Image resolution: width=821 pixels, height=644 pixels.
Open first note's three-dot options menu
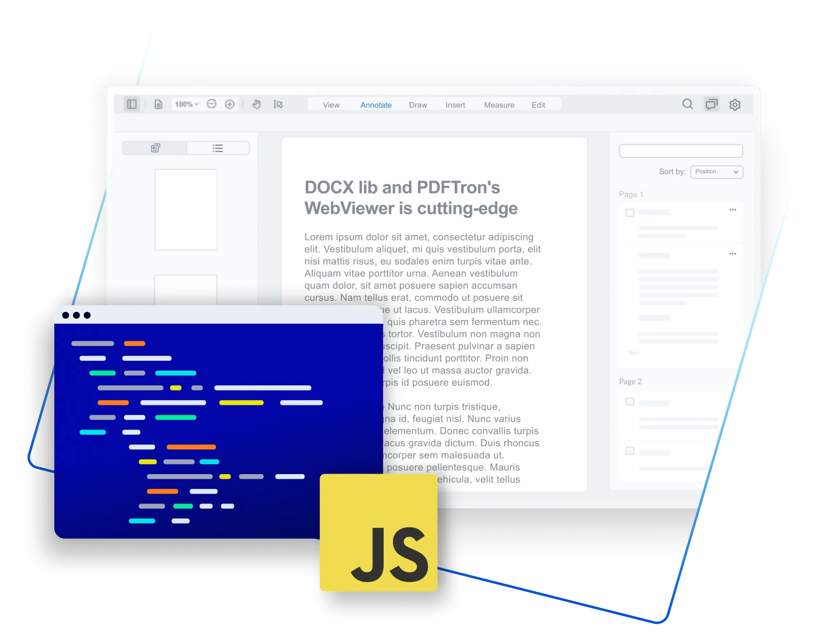(733, 210)
